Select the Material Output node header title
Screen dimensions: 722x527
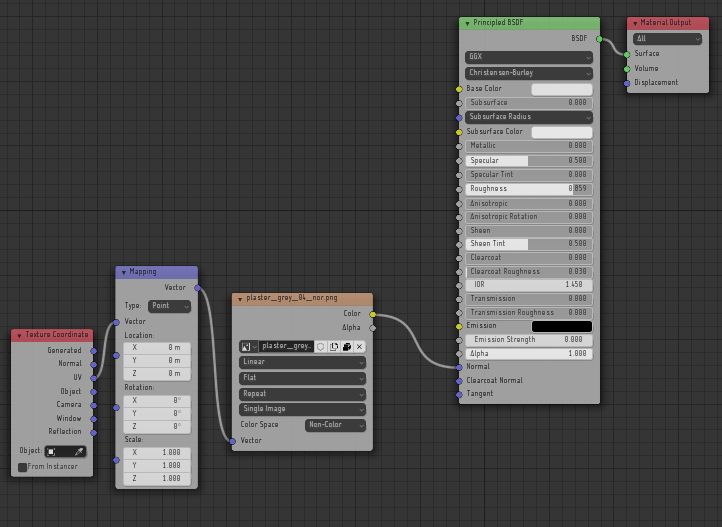pos(665,23)
